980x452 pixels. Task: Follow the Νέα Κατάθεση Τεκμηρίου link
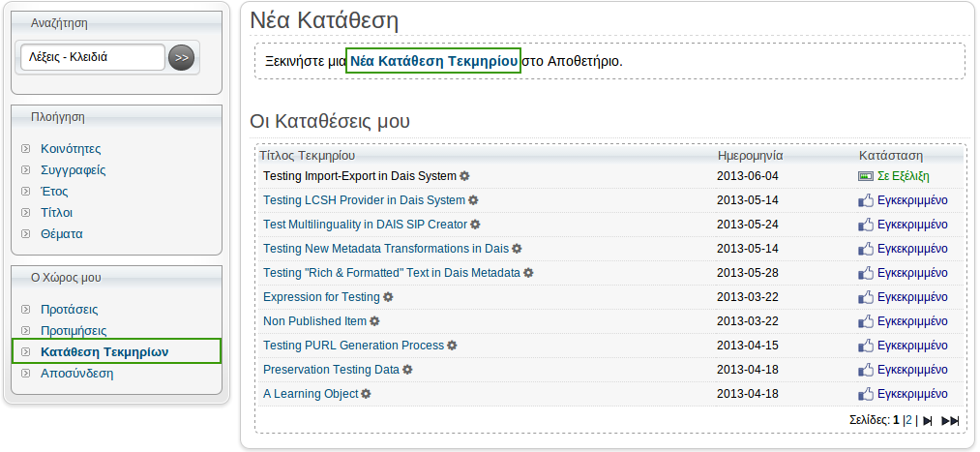(x=433, y=61)
